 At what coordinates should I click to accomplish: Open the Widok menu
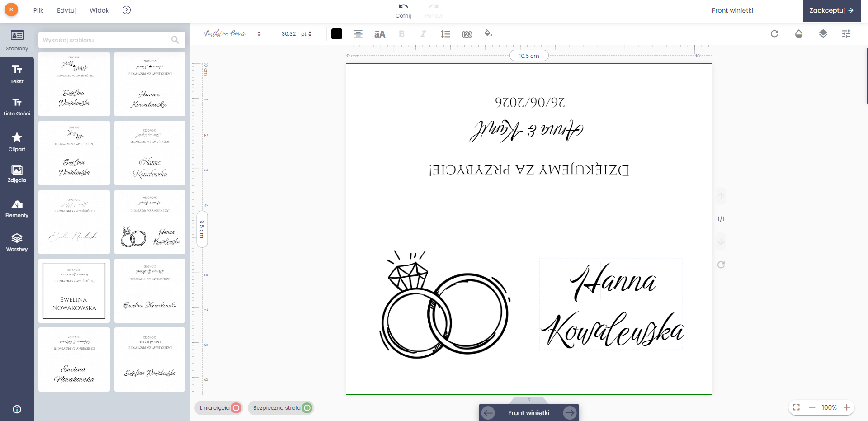[99, 10]
